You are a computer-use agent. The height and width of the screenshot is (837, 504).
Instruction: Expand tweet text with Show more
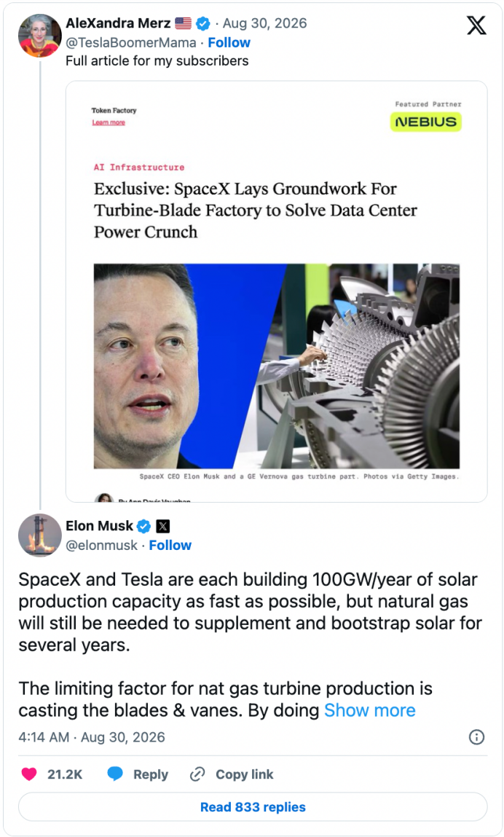pos(369,710)
